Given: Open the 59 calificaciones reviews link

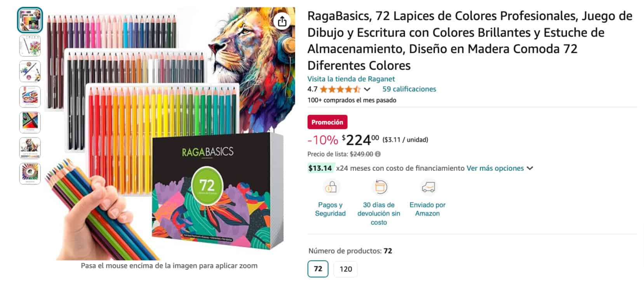Looking at the screenshot, I should point(409,89).
